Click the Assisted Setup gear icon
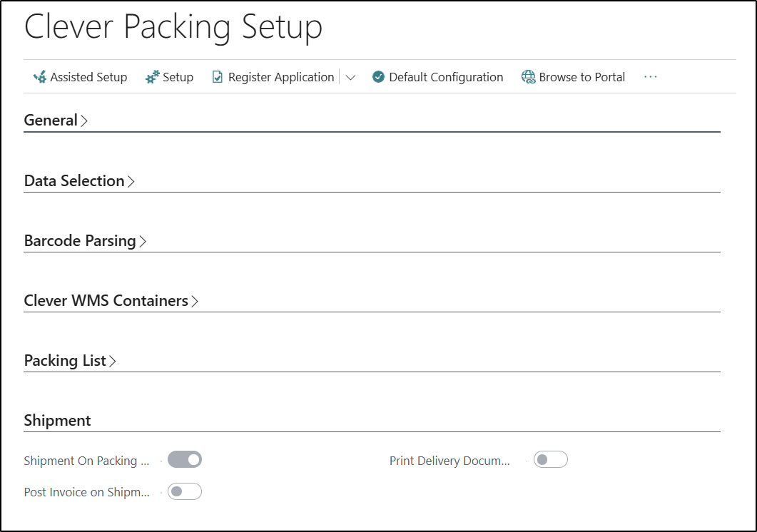Screen dimensions: 757x532 click(40, 77)
